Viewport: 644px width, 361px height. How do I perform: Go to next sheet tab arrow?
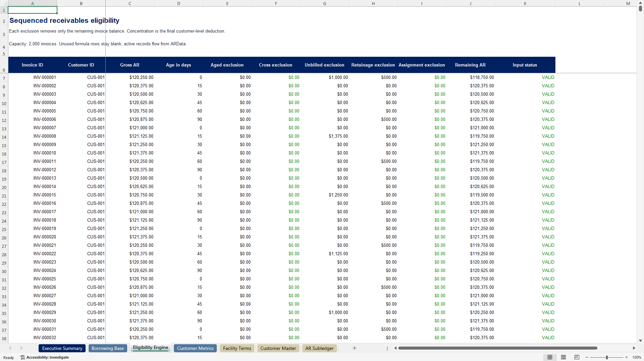(x=21, y=348)
